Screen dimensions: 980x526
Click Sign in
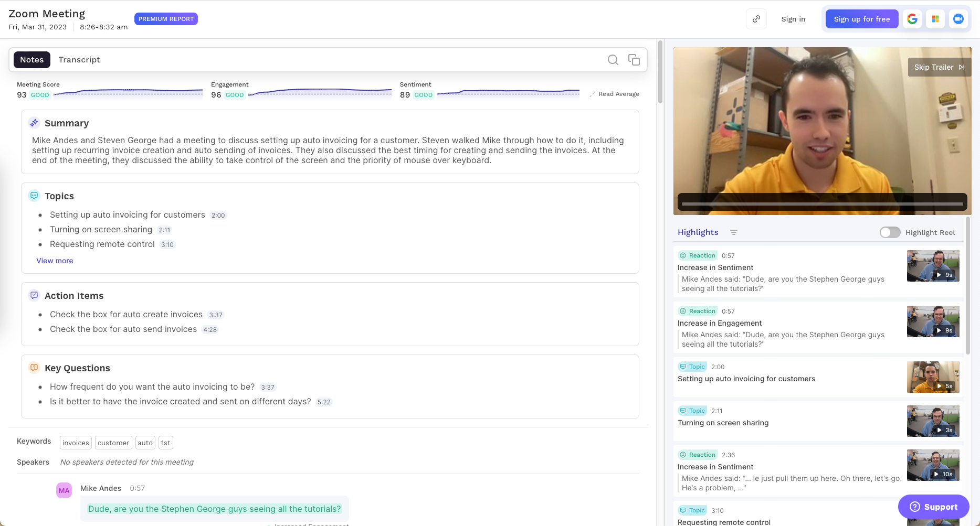[x=793, y=19]
